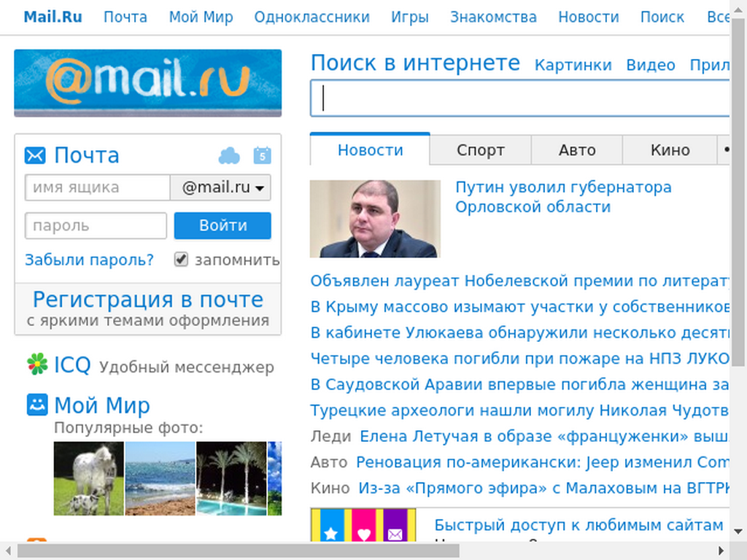The width and height of the screenshot is (747, 560).
Task: Click the Войти button
Action: 222,226
